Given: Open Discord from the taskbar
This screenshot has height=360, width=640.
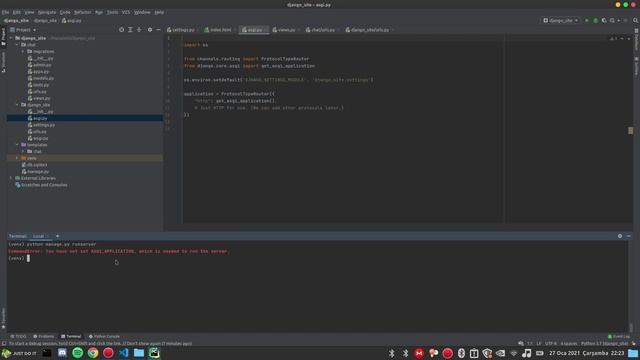Looking at the screenshot, I should coord(62,353).
